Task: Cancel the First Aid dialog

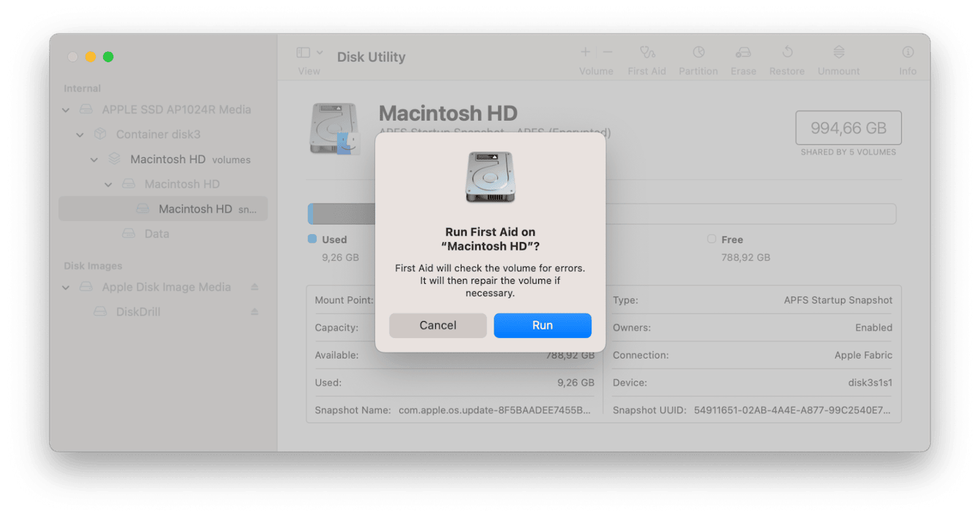Action: (x=437, y=325)
